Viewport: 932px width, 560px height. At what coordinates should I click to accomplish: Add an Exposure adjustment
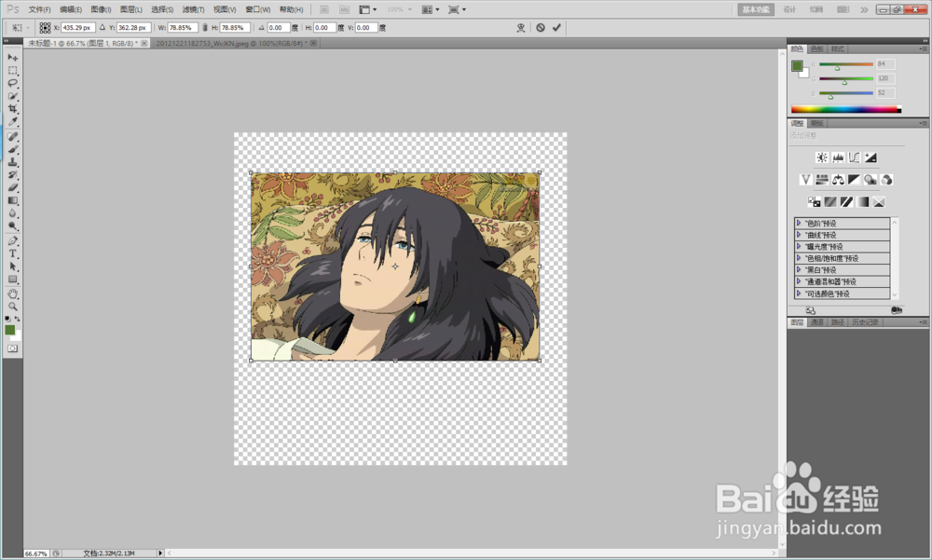(x=870, y=157)
